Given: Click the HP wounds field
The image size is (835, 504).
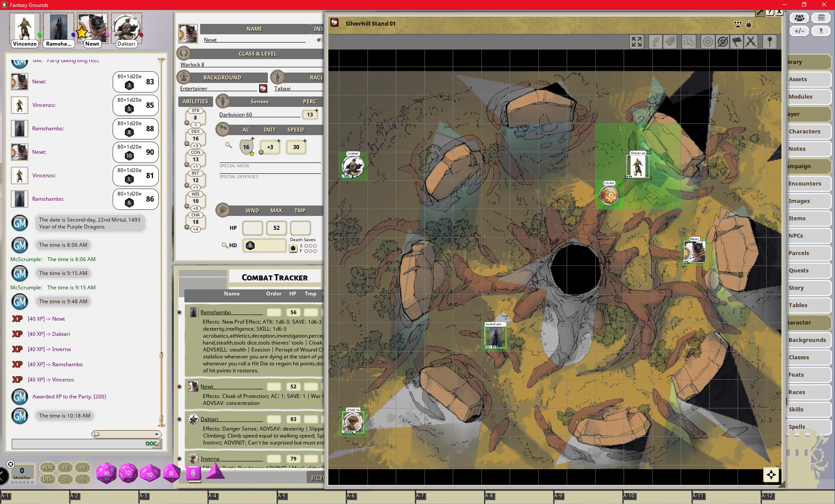Looking at the screenshot, I should click(252, 228).
